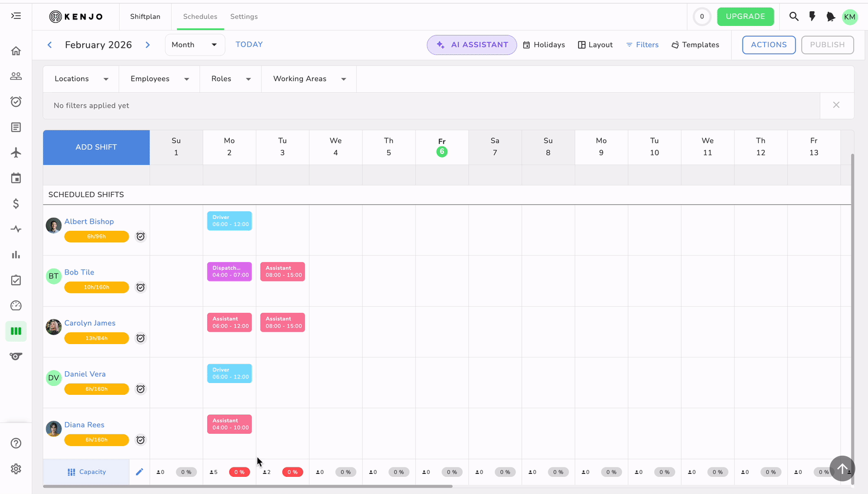
Task: Open the Payroll dollar sidebar icon
Action: pos(16,204)
